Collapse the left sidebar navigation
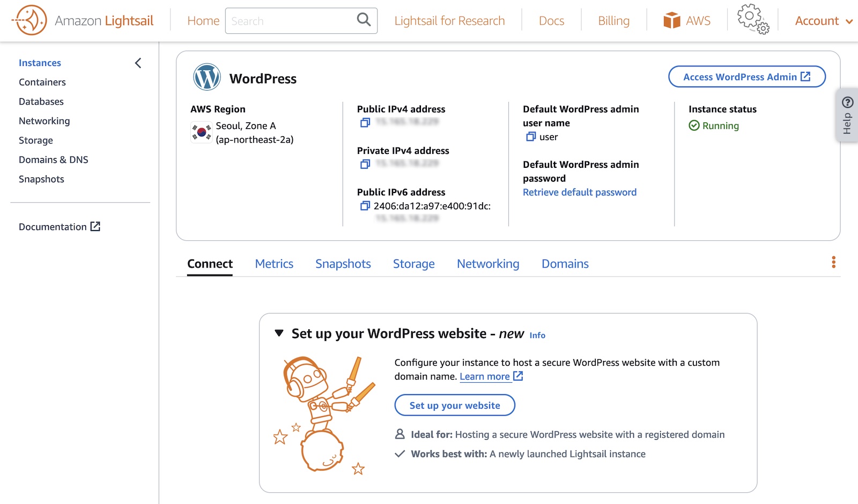The image size is (858, 504). point(138,63)
